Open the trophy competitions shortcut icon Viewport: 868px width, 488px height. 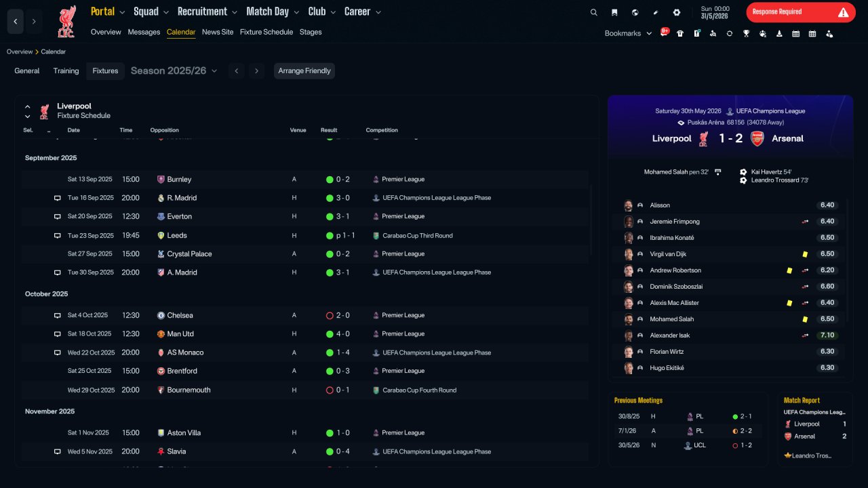746,33
